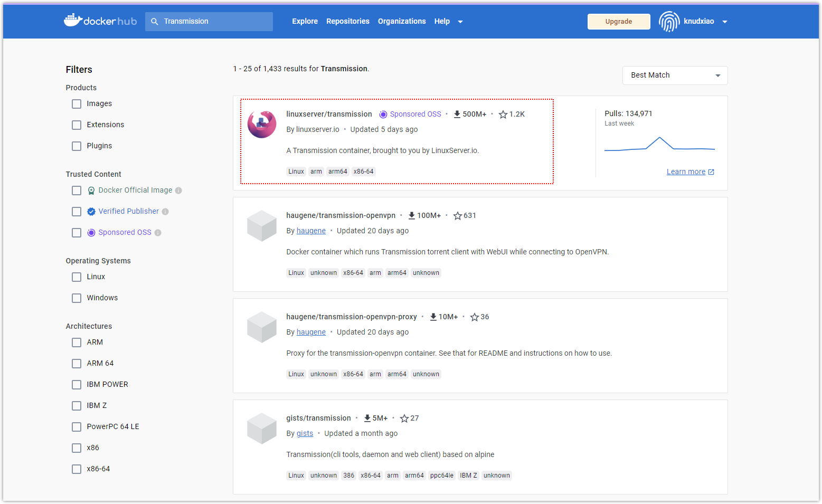Click the star icon next to 36

coord(475,317)
